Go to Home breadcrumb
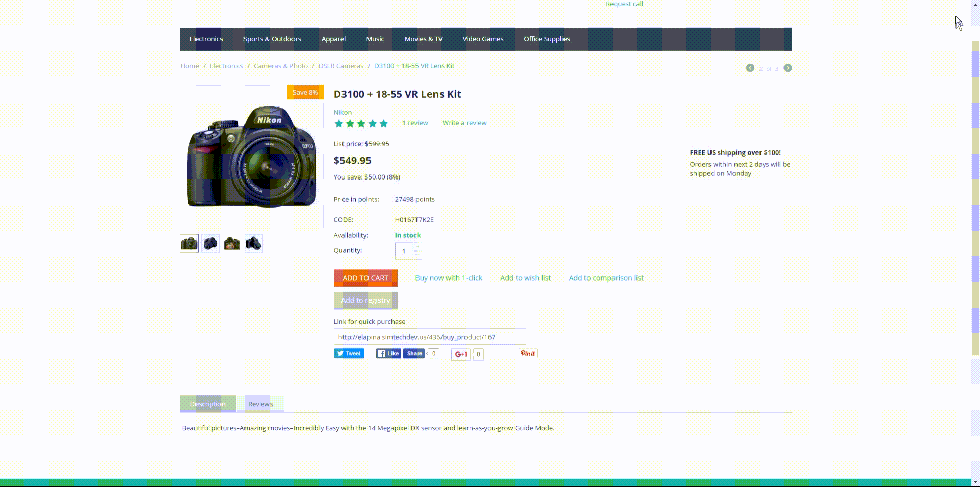The image size is (980, 487). tap(190, 66)
